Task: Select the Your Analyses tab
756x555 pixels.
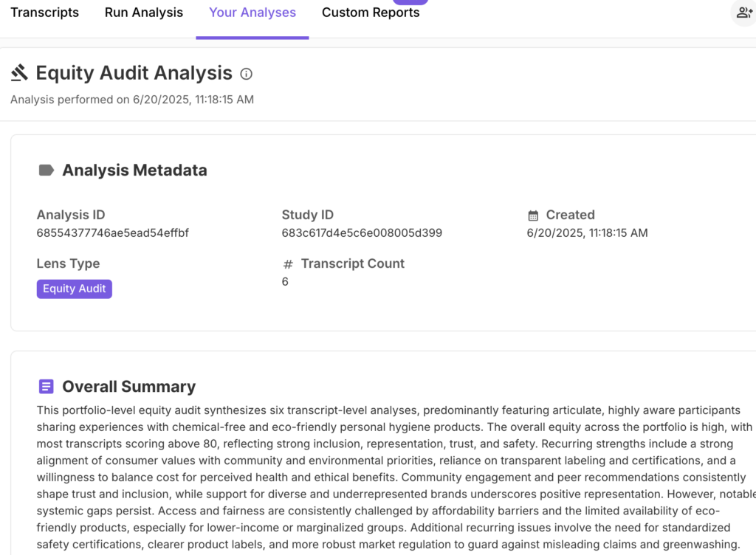Action: pos(252,13)
